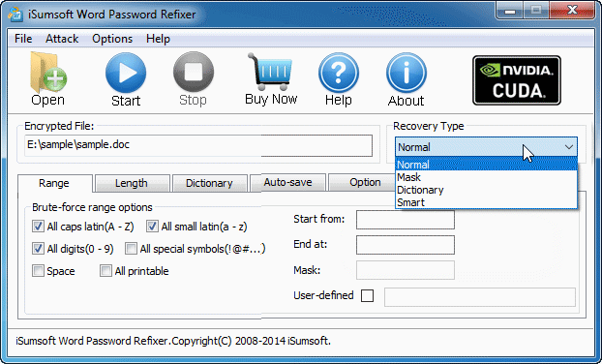The height and width of the screenshot is (364, 602).
Task: Click the Encrypted File path field
Action: click(198, 145)
